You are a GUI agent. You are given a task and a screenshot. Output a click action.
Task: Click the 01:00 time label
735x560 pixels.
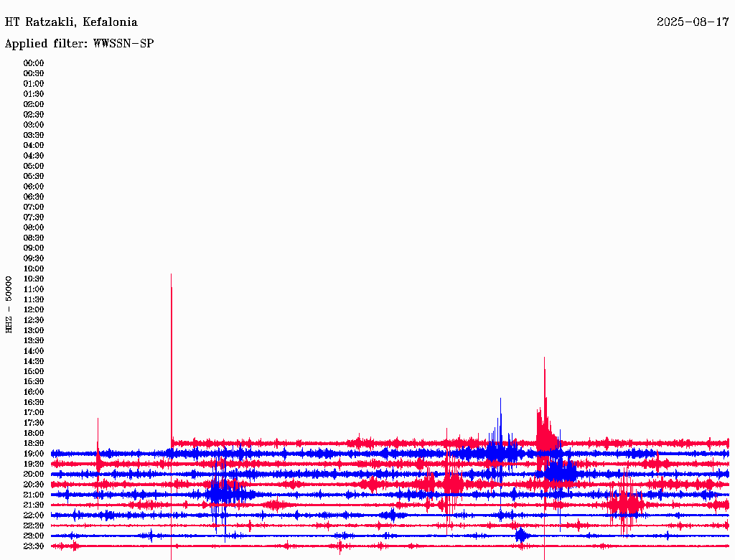[x=34, y=84]
